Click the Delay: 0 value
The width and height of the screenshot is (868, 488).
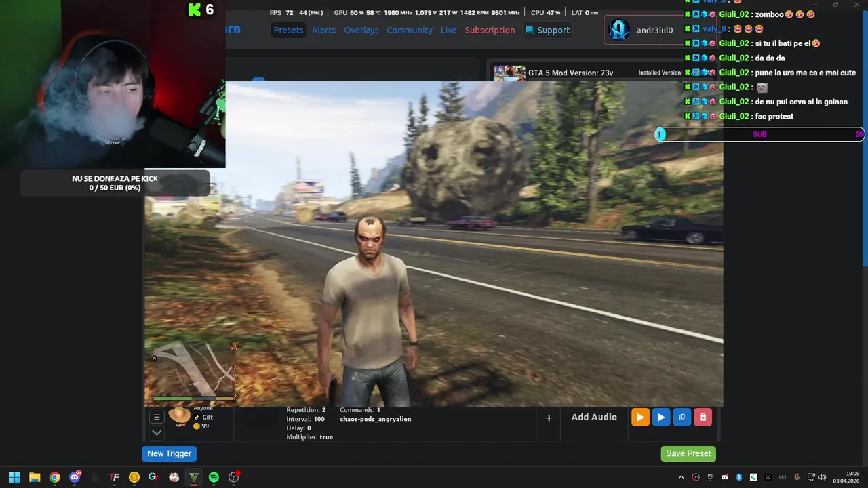click(298, 428)
